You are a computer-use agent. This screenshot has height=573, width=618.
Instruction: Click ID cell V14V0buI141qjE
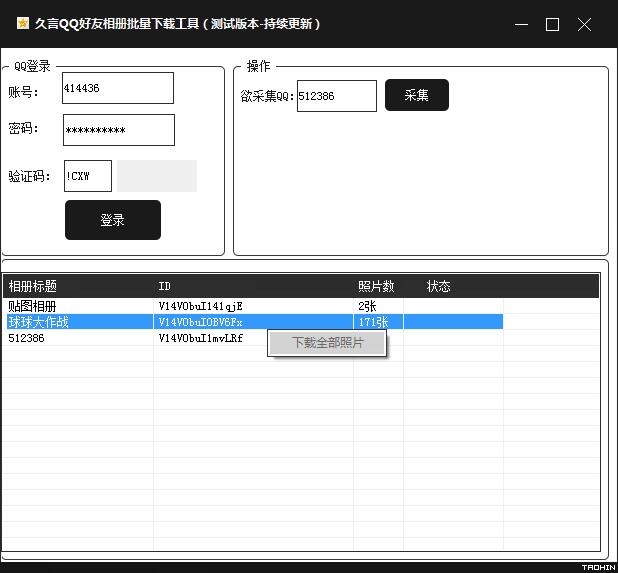pyautogui.click(x=201, y=306)
